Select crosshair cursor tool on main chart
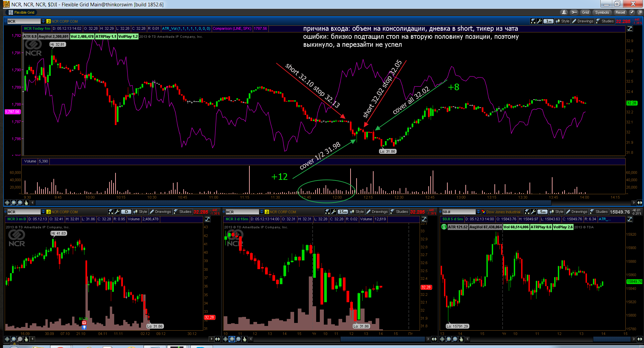644x348 pixels. click(7, 203)
